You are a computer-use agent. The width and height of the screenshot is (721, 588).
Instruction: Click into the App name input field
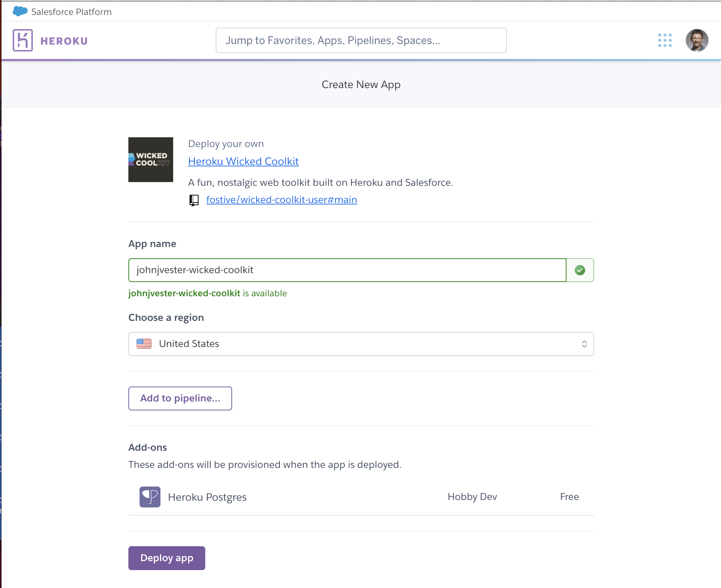point(347,270)
